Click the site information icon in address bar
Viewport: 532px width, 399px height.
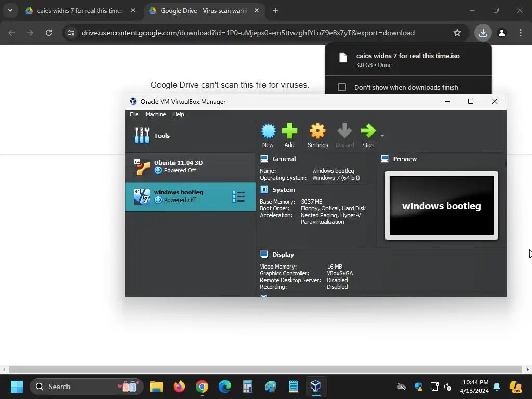coord(71,33)
